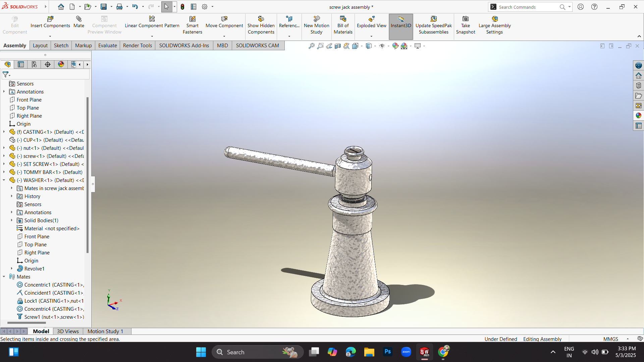
Task: Open the Options gear dropdown arrow
Action: click(212, 7)
